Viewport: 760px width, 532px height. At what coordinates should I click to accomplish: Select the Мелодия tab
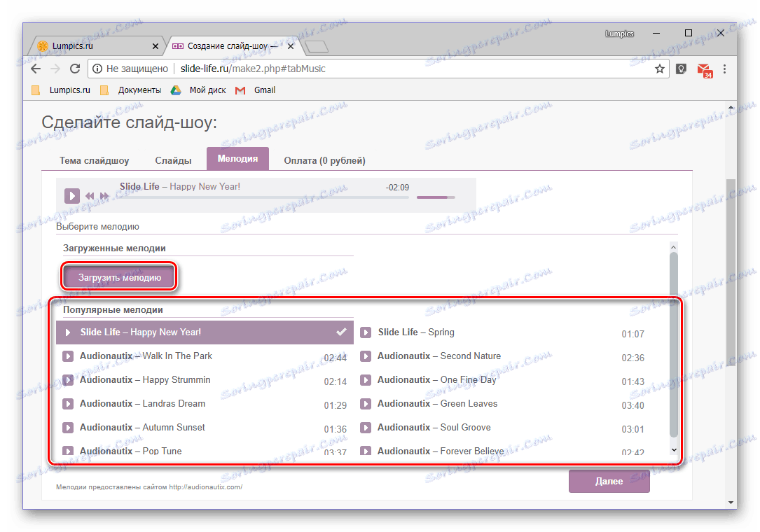pos(237,159)
